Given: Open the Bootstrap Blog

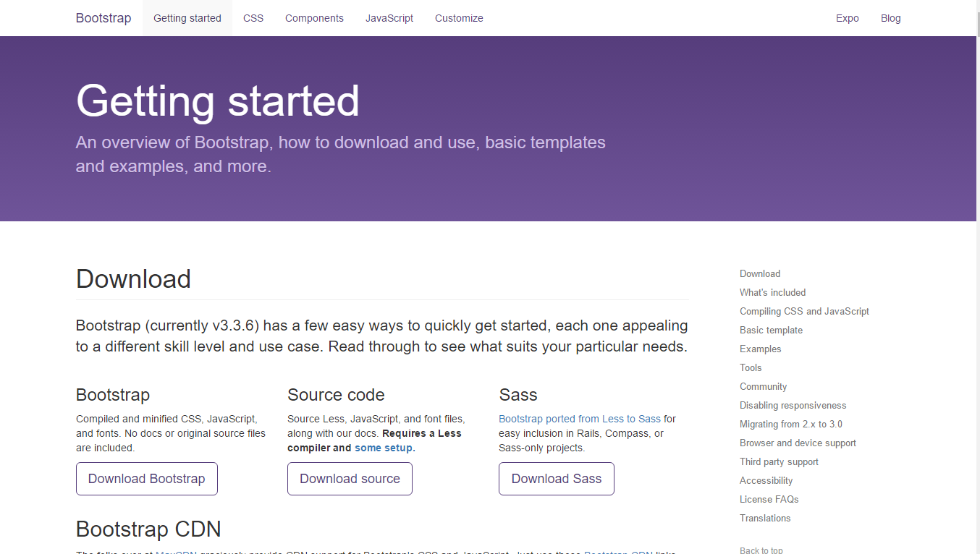Looking at the screenshot, I should [x=890, y=17].
